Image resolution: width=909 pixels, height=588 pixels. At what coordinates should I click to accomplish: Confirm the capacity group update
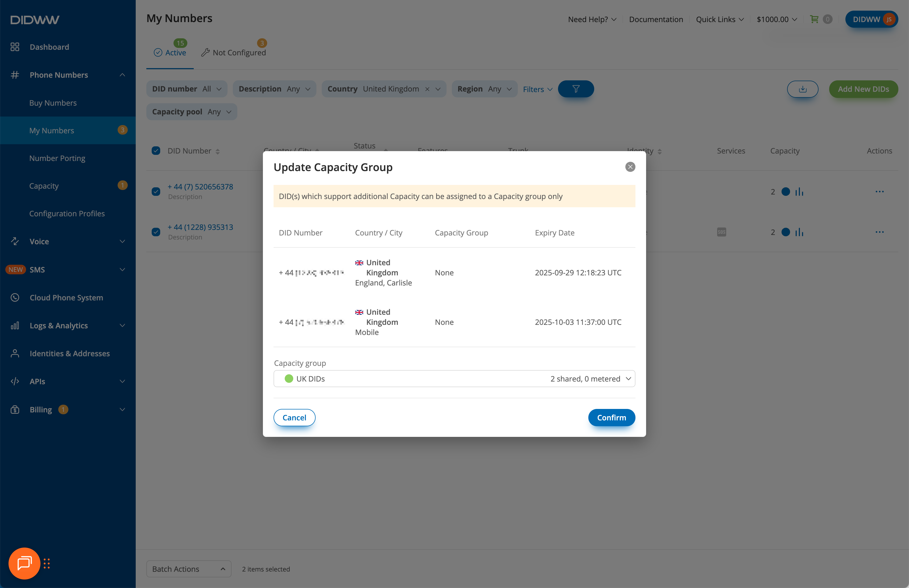[611, 418]
